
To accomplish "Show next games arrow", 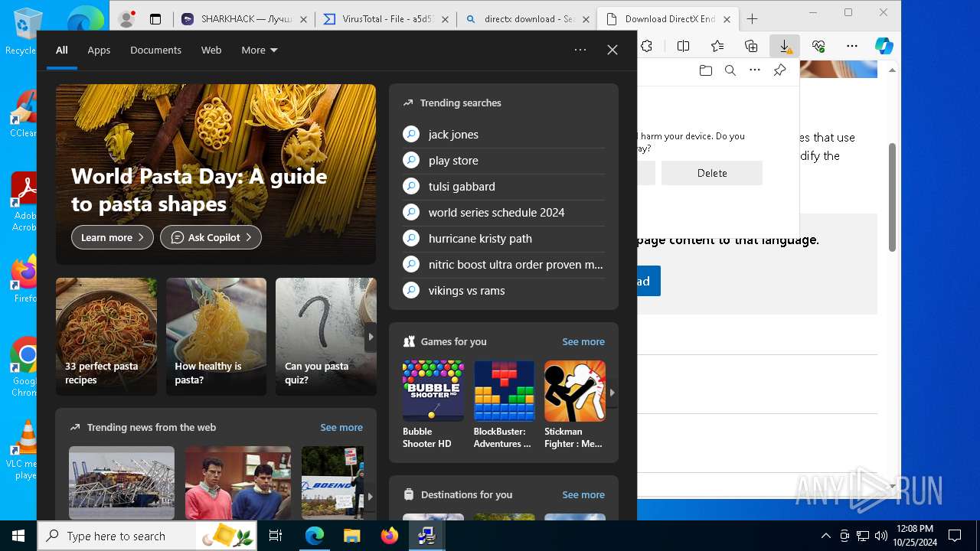I will click(612, 392).
